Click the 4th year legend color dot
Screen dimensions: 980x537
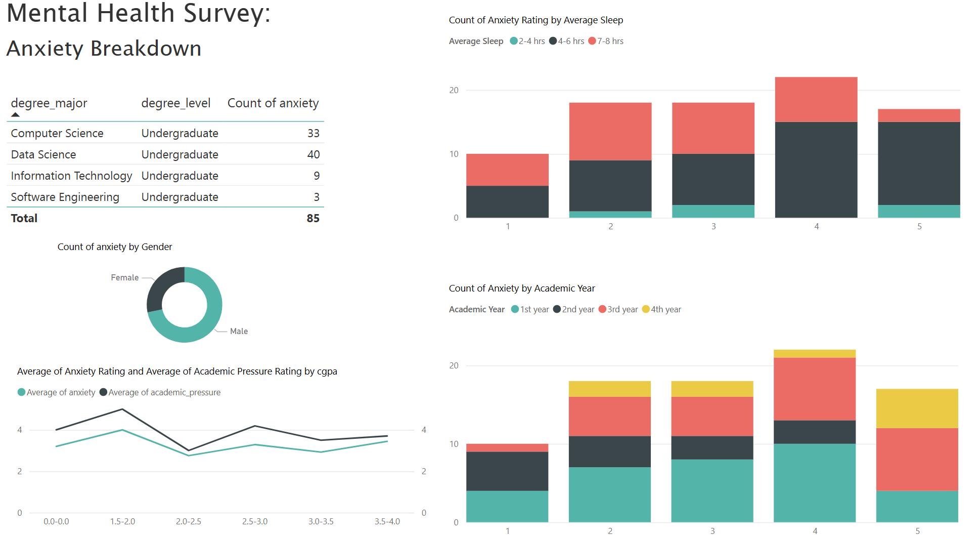tap(646, 309)
